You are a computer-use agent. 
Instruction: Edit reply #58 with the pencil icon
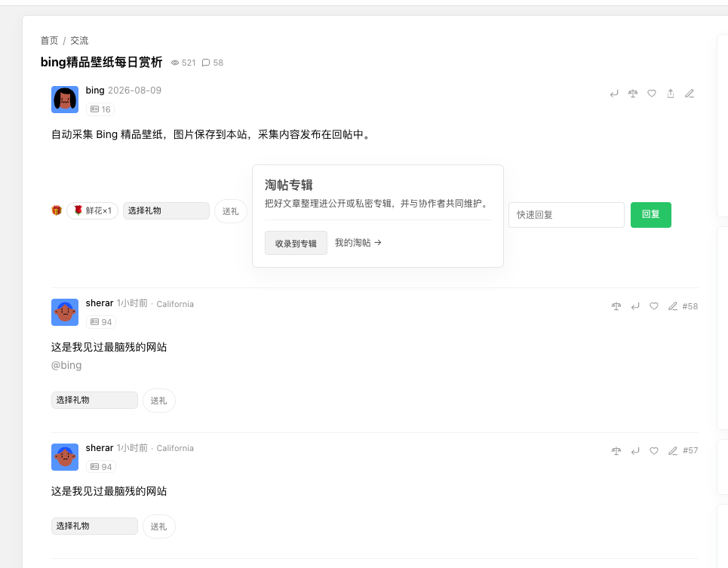pyautogui.click(x=673, y=306)
